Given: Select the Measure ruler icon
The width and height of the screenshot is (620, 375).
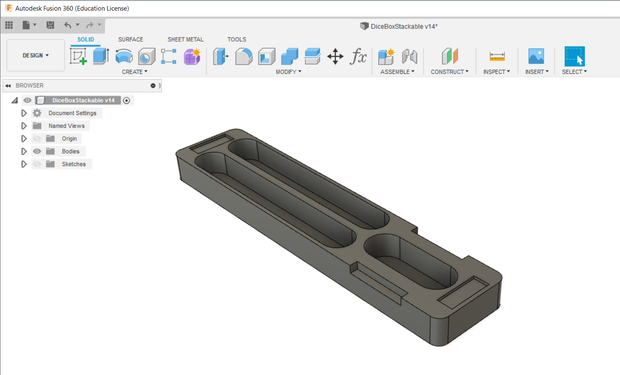Looking at the screenshot, I should (x=497, y=56).
